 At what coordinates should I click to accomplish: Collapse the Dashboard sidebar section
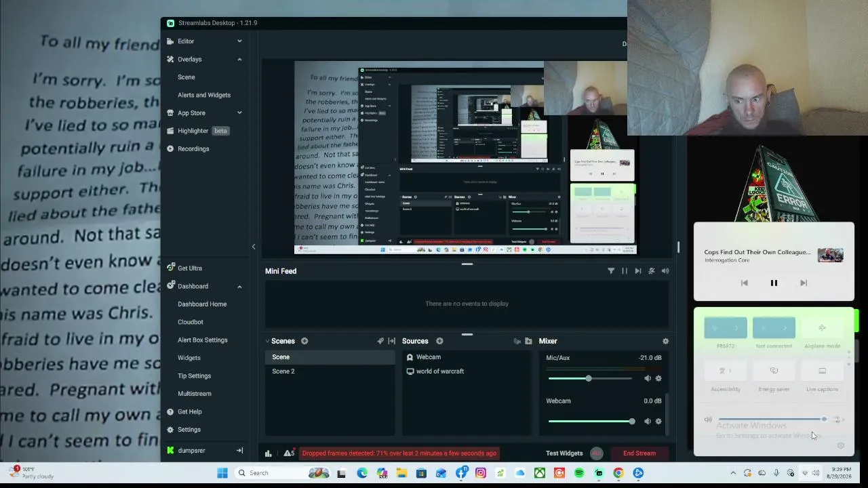click(239, 287)
